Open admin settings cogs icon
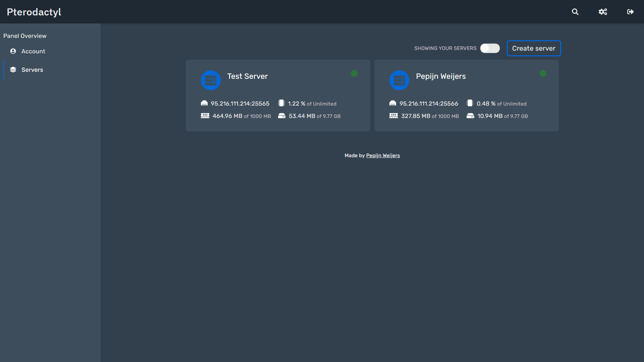Screen dimensions: 644x362 coord(603,12)
